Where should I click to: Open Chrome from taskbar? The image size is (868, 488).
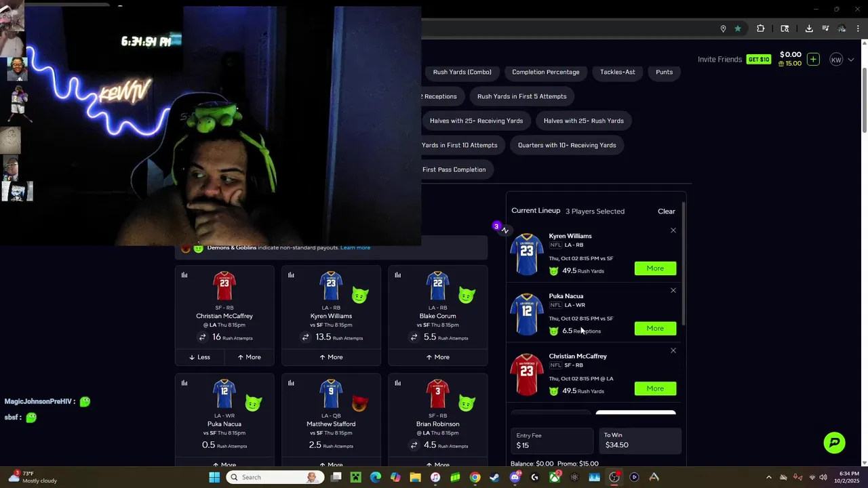pos(475,477)
